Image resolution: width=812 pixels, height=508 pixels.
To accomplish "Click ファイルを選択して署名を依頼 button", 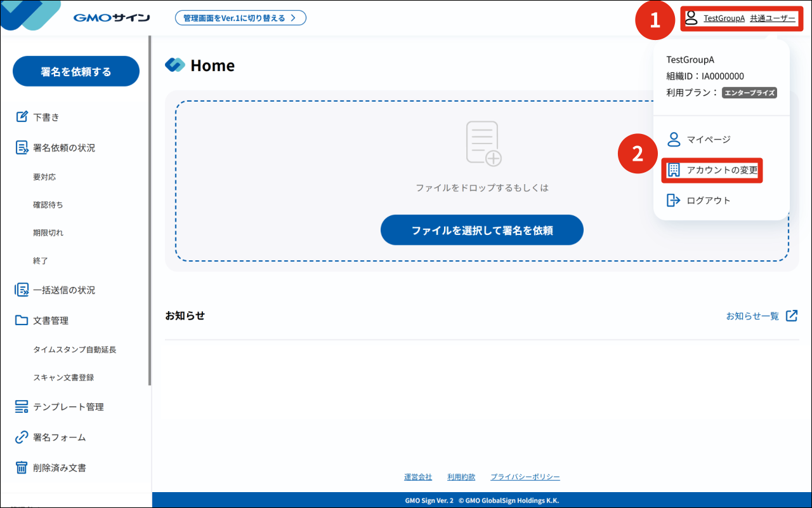I will pyautogui.click(x=482, y=230).
